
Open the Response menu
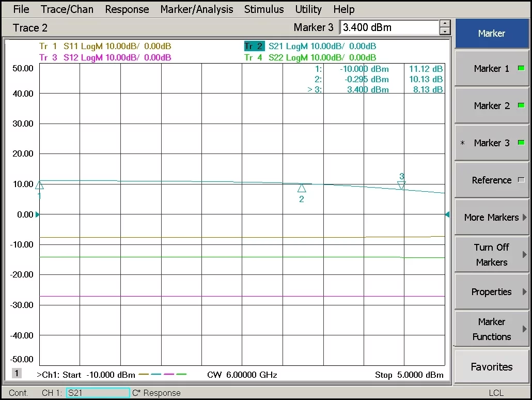click(x=127, y=9)
